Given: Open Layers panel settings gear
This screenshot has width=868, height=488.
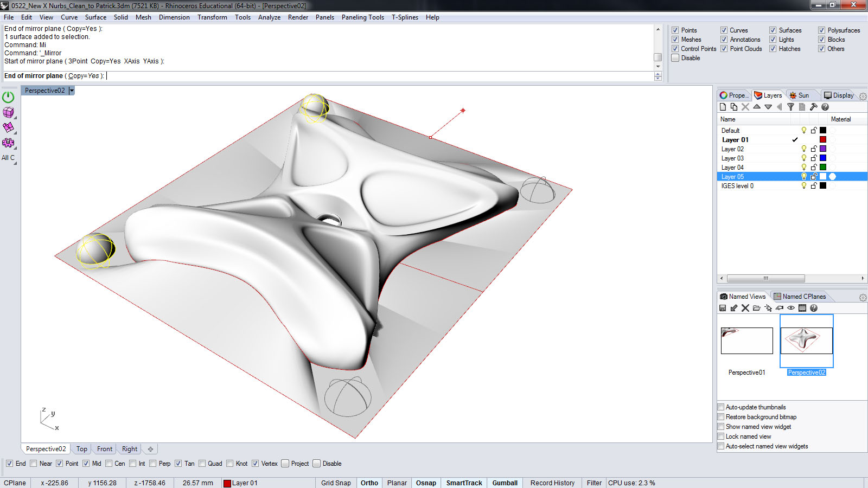Looking at the screenshot, I should pyautogui.click(x=863, y=96).
